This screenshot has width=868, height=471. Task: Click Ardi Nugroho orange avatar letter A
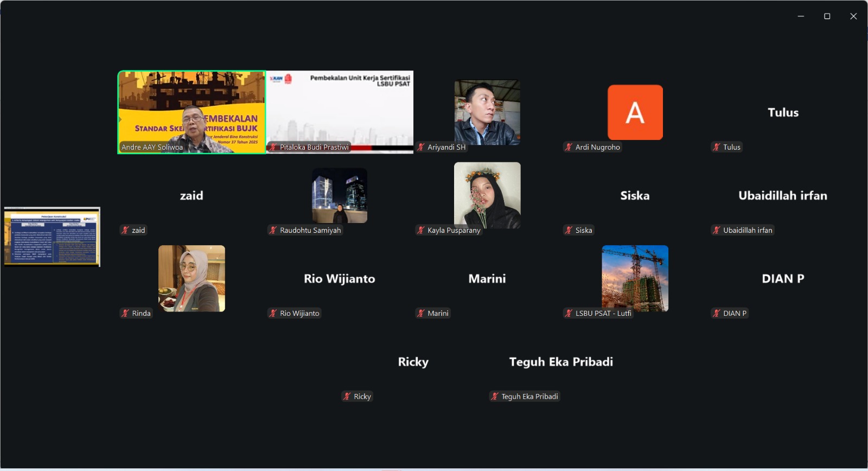tap(635, 112)
